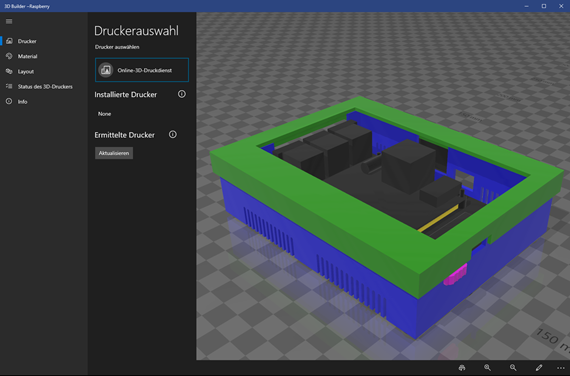Screen dimensions: 570x376
Task: Click the pencil edit icon
Action: coord(539,368)
